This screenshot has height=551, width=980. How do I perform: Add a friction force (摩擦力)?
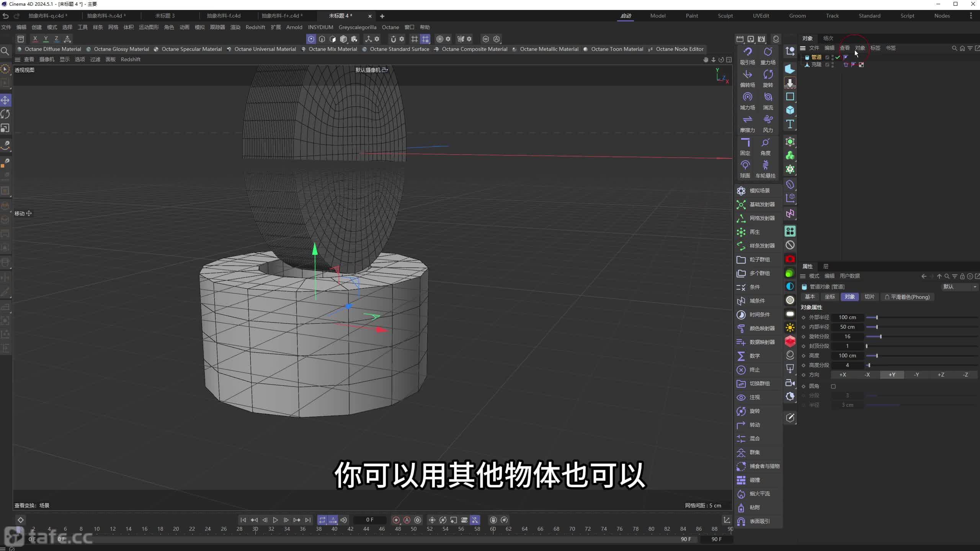(x=747, y=124)
